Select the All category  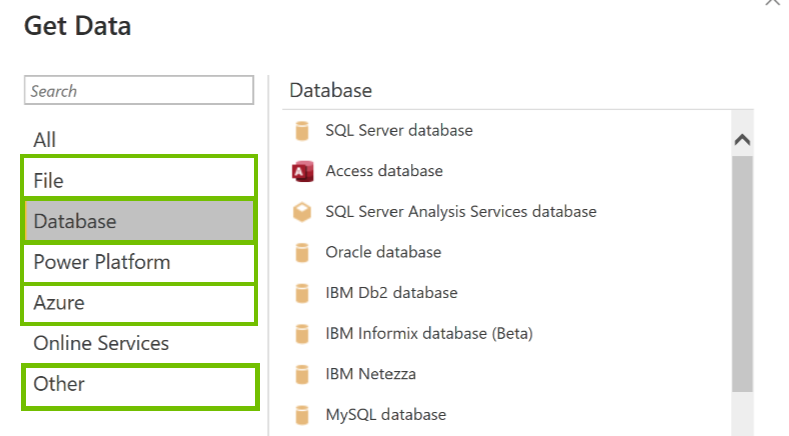[x=45, y=140]
